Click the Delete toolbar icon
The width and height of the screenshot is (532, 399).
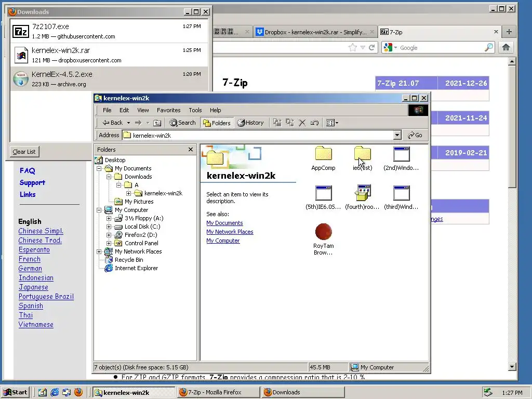302,123
